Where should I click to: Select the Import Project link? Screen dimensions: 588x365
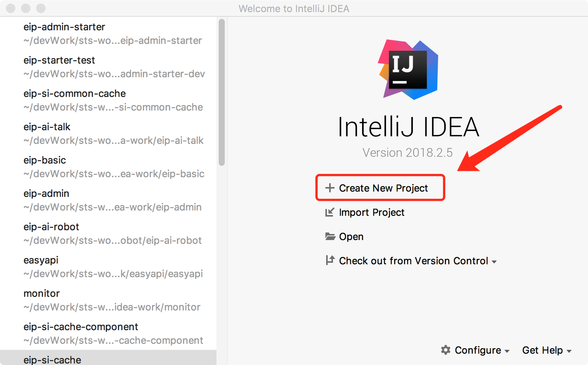(372, 212)
